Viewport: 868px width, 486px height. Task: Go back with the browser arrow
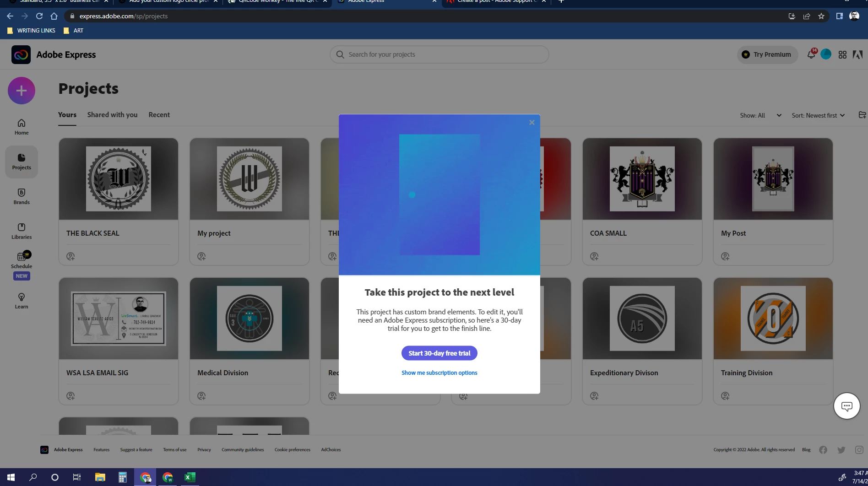(10, 16)
